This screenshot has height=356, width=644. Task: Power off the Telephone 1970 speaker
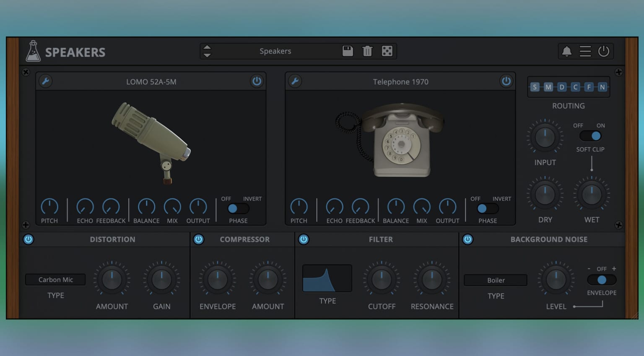pyautogui.click(x=506, y=81)
